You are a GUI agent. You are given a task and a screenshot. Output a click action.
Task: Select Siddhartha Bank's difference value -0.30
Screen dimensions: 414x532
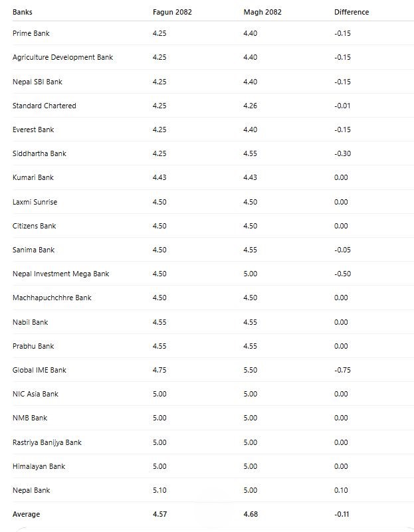click(x=342, y=153)
